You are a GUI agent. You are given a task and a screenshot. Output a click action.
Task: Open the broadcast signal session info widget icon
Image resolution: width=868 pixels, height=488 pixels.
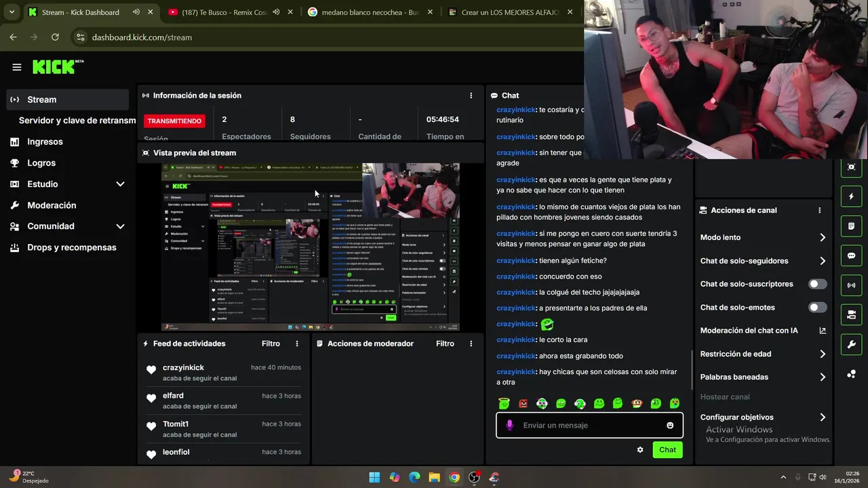[x=852, y=285]
